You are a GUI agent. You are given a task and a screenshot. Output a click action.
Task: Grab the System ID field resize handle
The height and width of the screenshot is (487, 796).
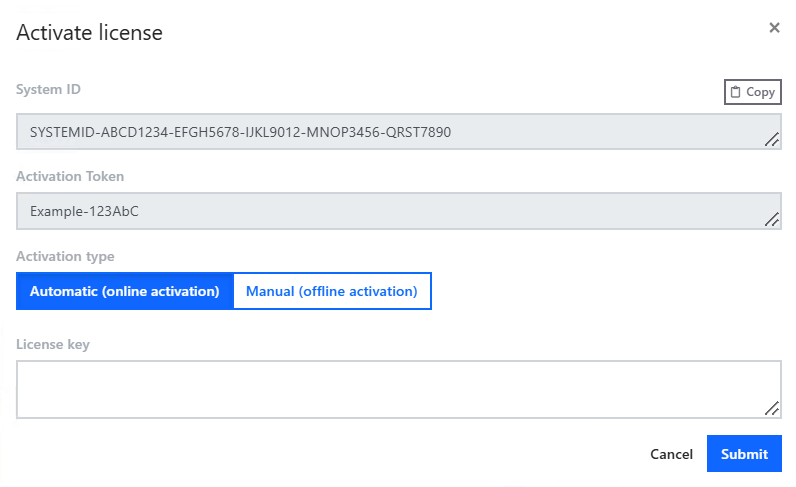click(x=772, y=140)
